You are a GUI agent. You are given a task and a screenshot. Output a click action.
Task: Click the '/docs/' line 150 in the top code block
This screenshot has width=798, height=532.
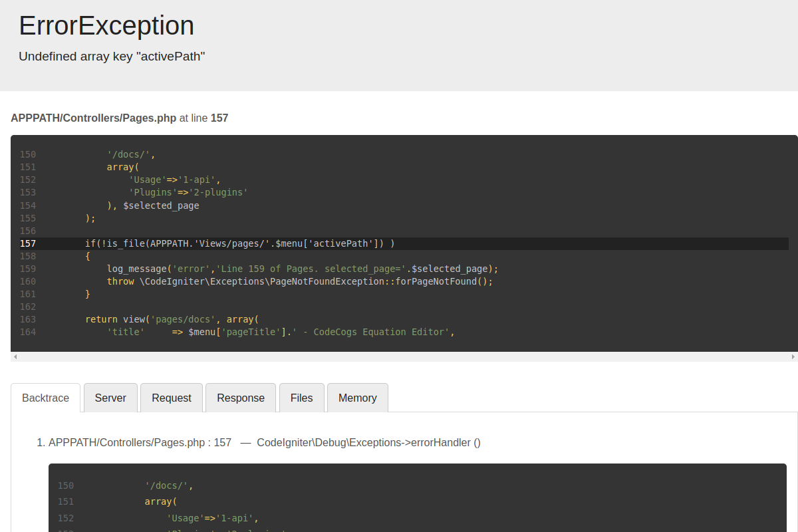[131, 154]
